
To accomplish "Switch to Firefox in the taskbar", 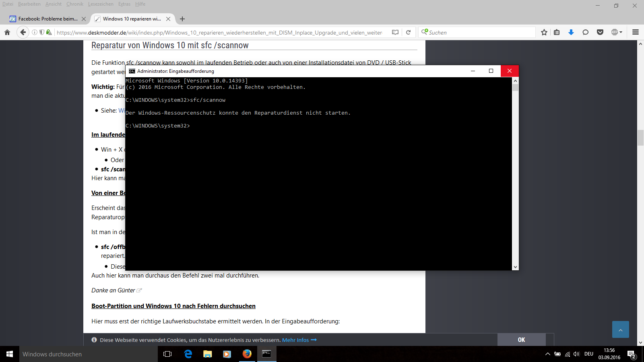I will (247, 354).
